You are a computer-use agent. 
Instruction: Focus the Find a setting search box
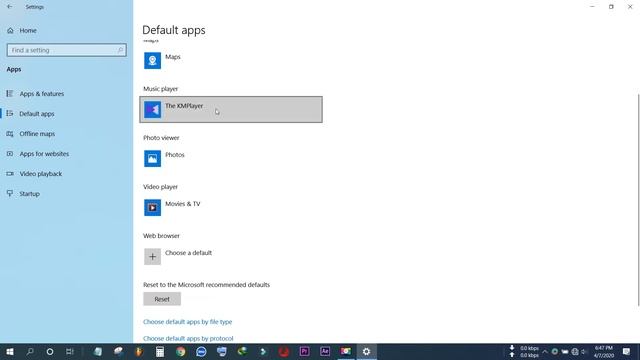tap(67, 50)
